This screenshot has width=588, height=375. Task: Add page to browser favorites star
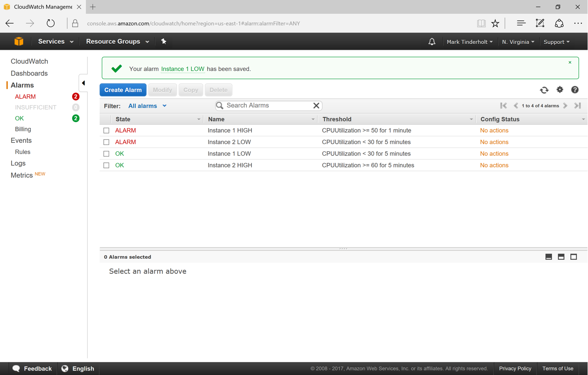(495, 23)
